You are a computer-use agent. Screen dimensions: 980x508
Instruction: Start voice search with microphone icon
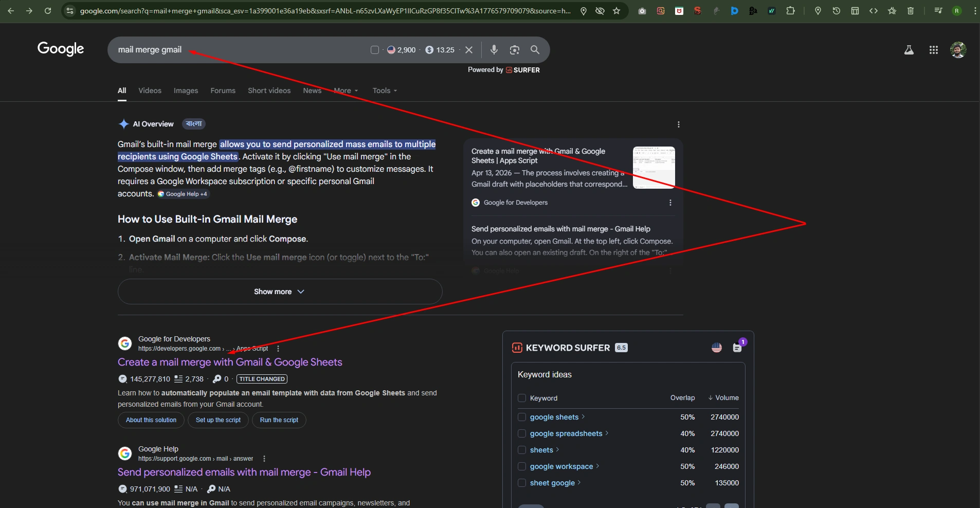494,50
